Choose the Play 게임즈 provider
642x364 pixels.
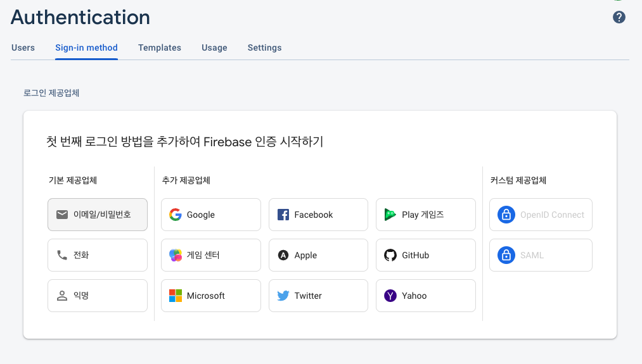426,215
